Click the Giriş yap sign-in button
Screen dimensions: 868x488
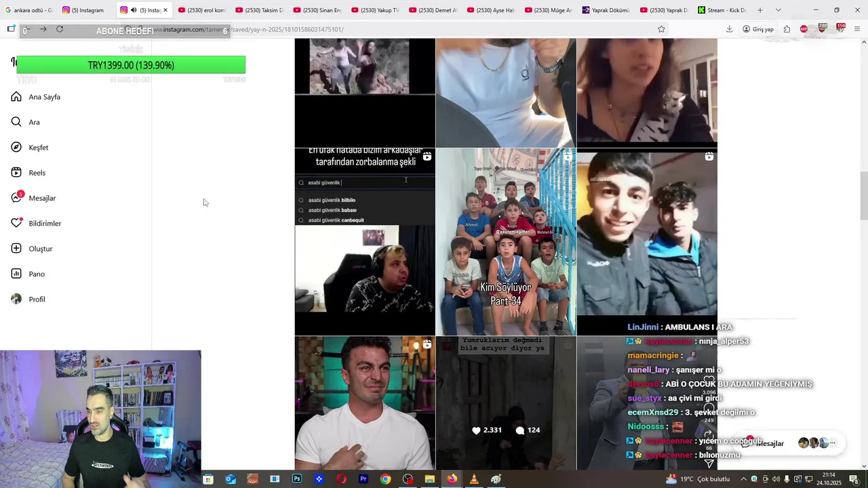[x=758, y=29]
